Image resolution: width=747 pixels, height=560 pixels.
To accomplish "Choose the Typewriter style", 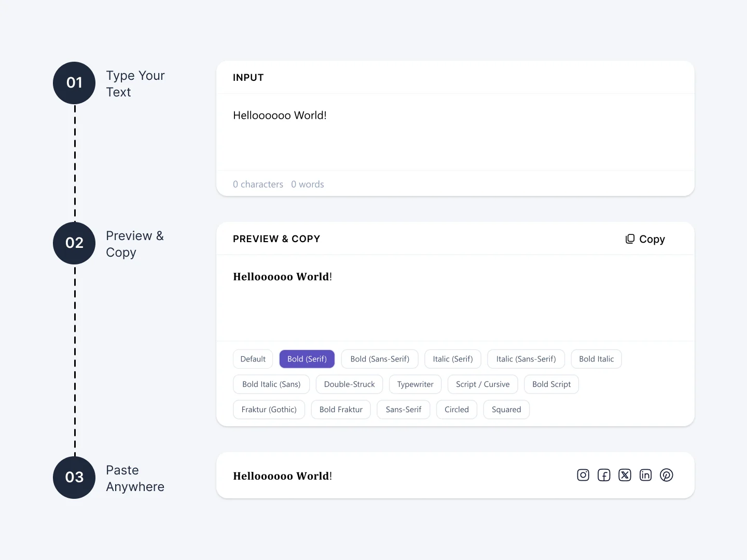I will click(x=416, y=384).
